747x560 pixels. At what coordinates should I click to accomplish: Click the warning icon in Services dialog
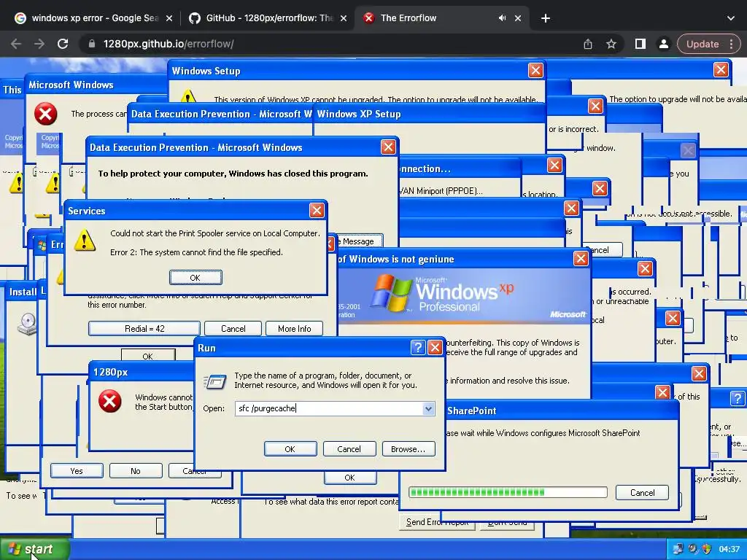[85, 241]
